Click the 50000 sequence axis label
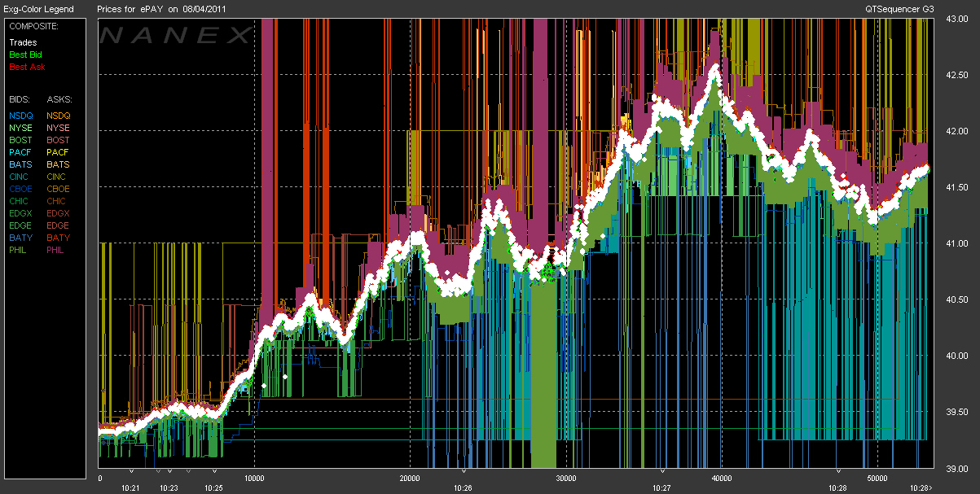Image resolution: width=980 pixels, height=494 pixels. point(876,479)
